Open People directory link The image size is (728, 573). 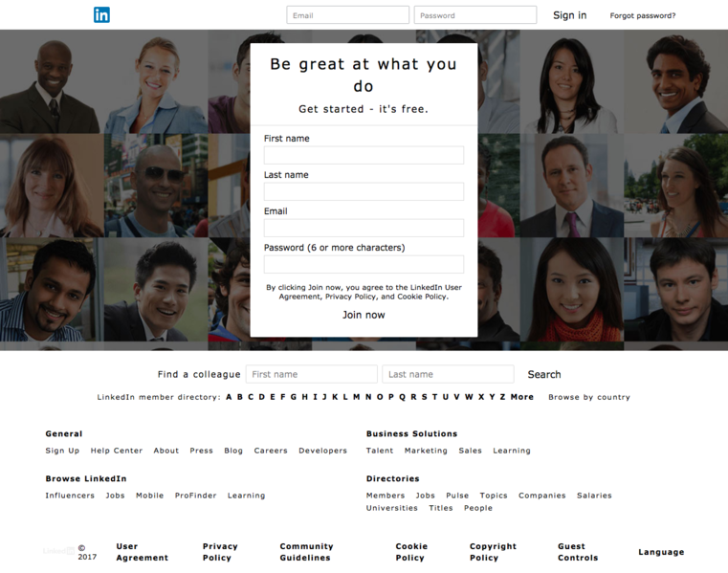pyautogui.click(x=478, y=508)
